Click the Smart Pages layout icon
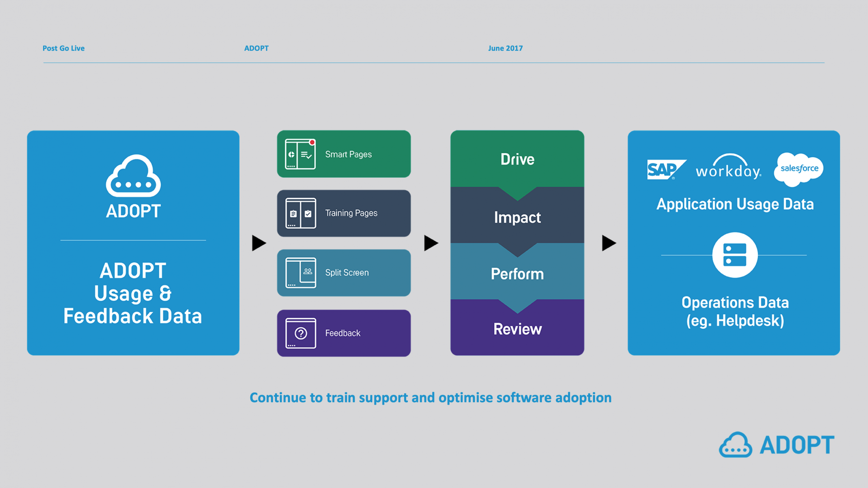 (300, 154)
